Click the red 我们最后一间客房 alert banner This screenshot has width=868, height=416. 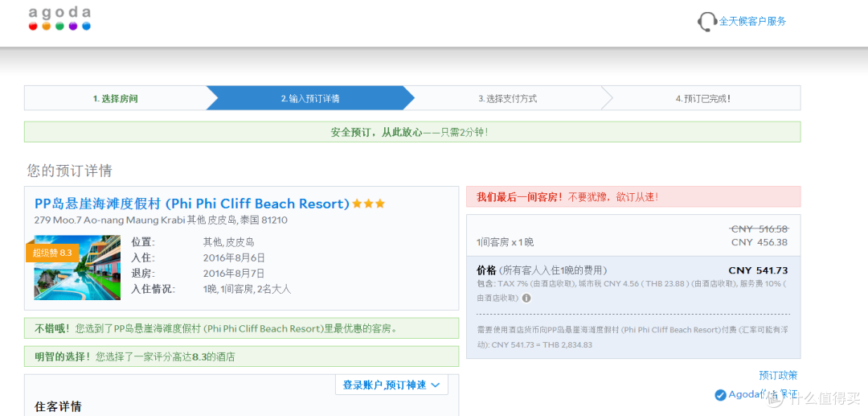(x=633, y=196)
